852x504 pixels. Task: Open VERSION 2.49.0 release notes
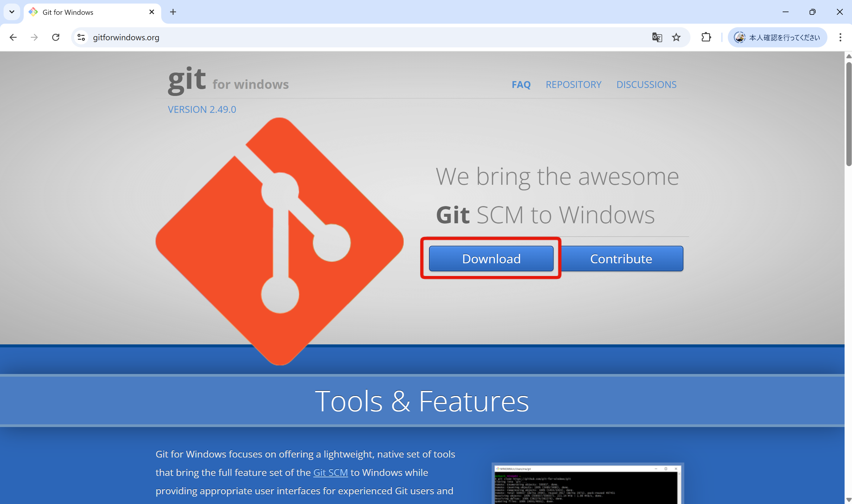(x=202, y=109)
